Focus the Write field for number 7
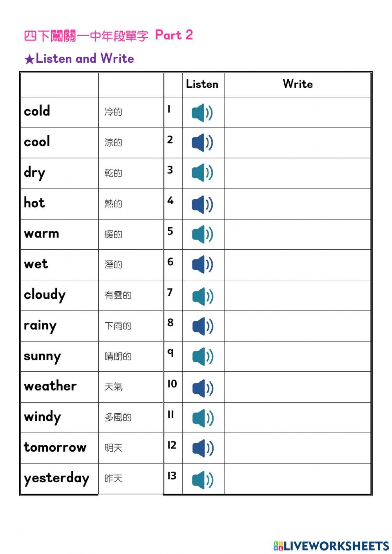The width and height of the screenshot is (392, 554). pyautogui.click(x=298, y=296)
